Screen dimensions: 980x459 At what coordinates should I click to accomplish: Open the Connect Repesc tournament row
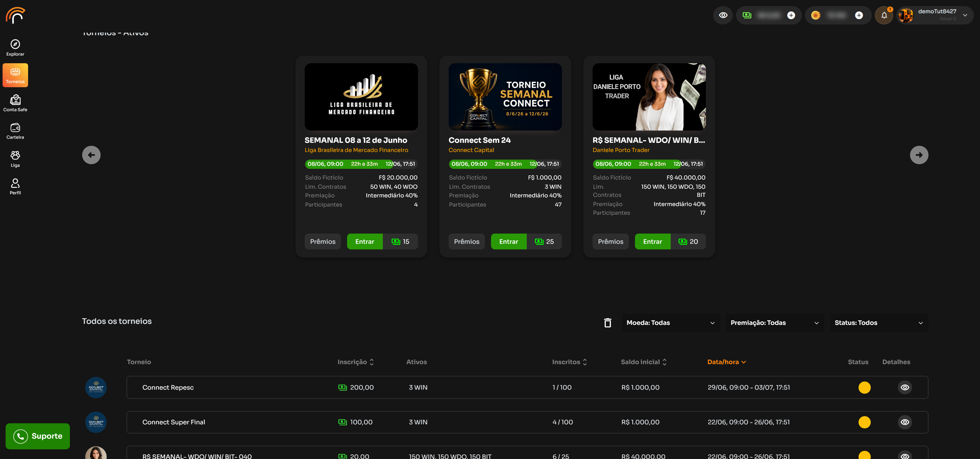point(527,388)
